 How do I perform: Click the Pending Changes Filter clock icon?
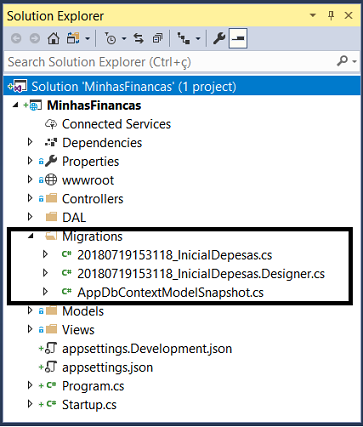pyautogui.click(x=110, y=39)
